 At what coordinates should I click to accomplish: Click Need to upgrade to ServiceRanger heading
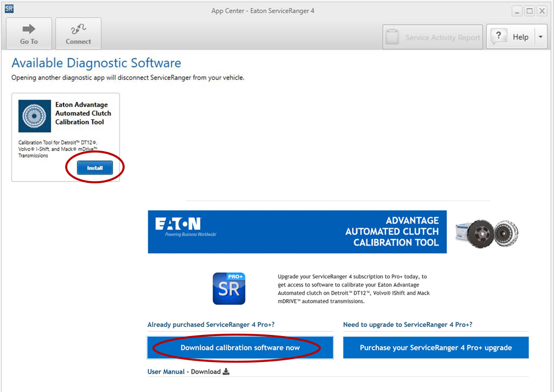click(408, 325)
